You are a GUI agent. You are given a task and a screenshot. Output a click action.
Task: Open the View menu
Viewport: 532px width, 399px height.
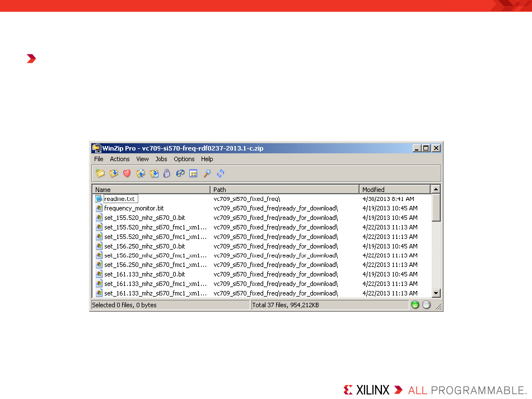pyautogui.click(x=142, y=159)
